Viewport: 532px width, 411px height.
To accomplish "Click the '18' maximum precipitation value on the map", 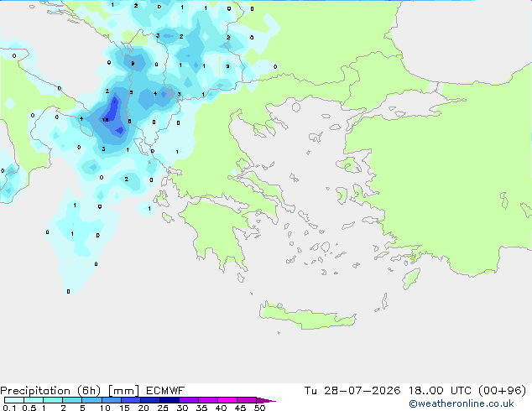I will pos(105,120).
